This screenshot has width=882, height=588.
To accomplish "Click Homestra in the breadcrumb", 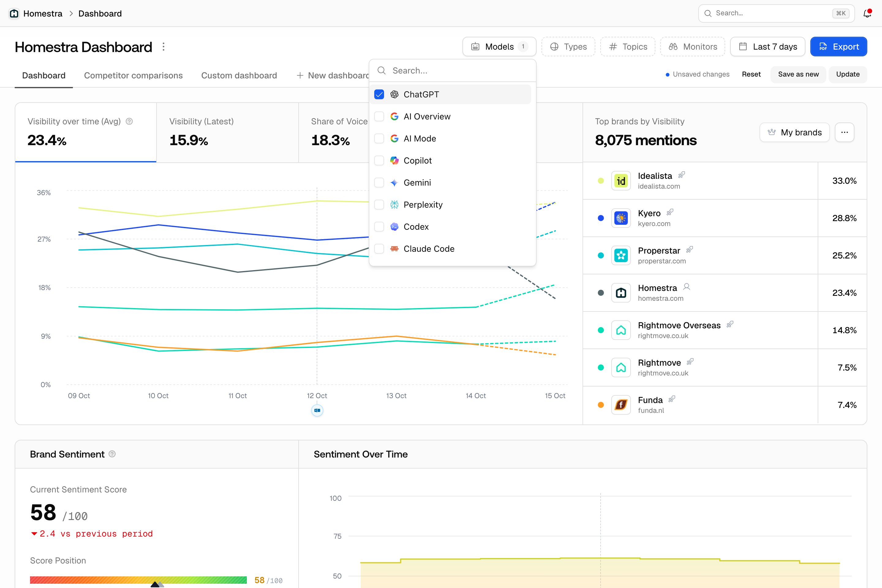I will coord(43,13).
